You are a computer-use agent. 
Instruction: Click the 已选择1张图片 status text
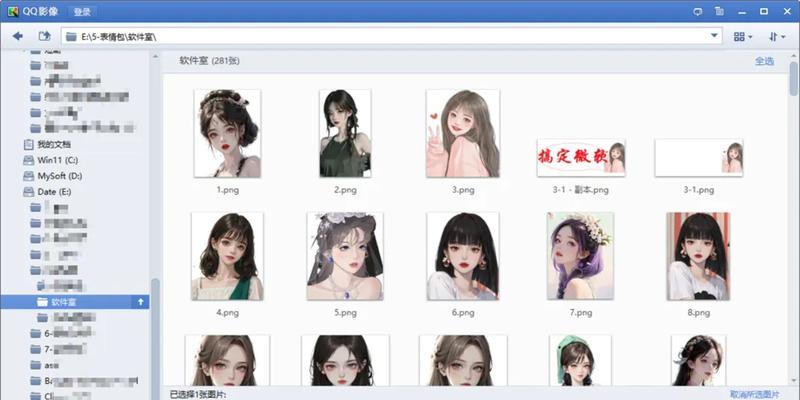[198, 394]
